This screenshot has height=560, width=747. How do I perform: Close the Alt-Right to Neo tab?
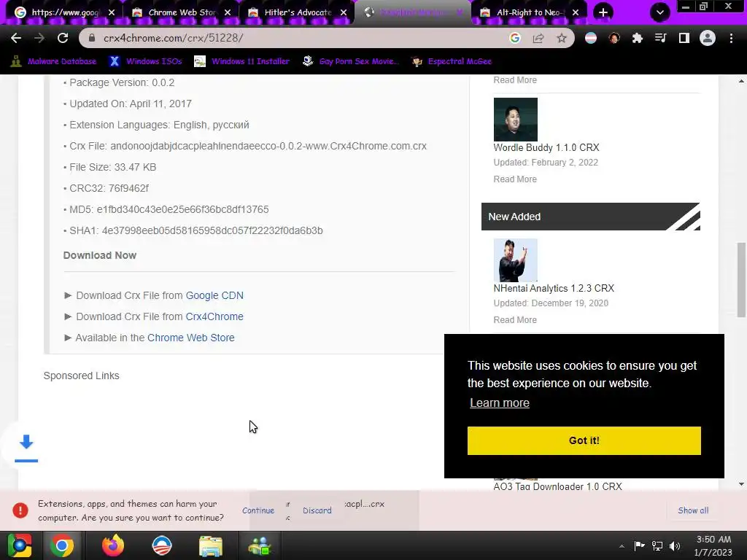[x=576, y=12]
